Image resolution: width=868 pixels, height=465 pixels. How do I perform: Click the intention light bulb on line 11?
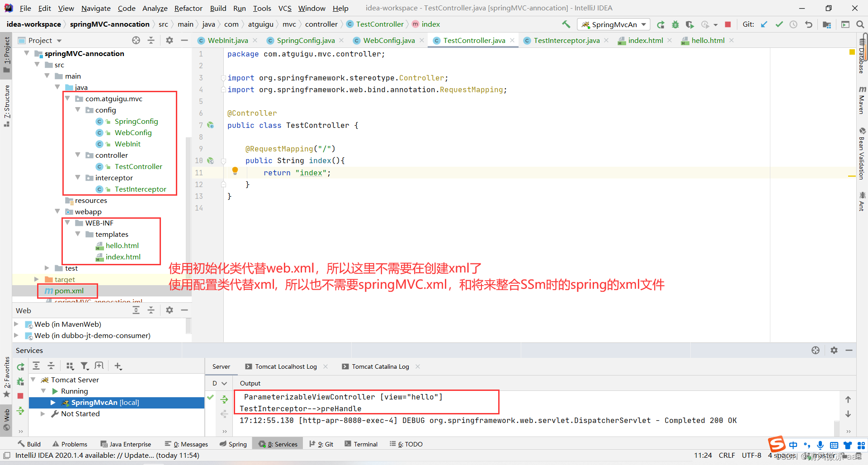pyautogui.click(x=235, y=171)
